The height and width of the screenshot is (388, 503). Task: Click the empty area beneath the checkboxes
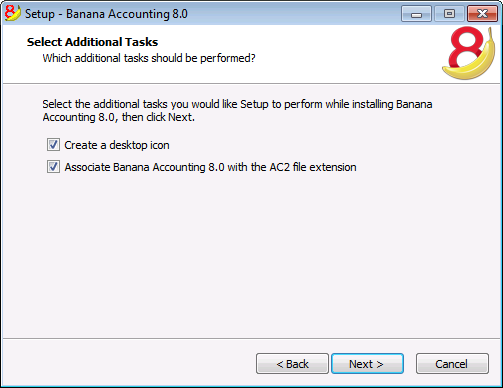coord(252,255)
